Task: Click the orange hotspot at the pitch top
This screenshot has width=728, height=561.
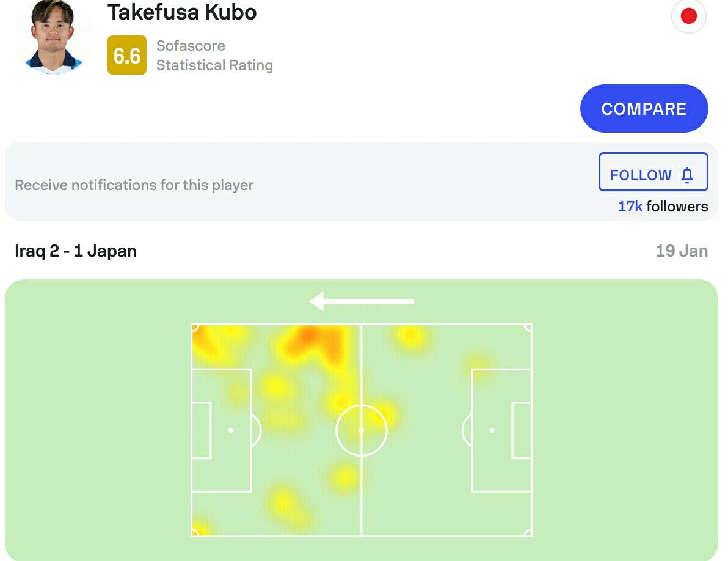Action: point(308,334)
